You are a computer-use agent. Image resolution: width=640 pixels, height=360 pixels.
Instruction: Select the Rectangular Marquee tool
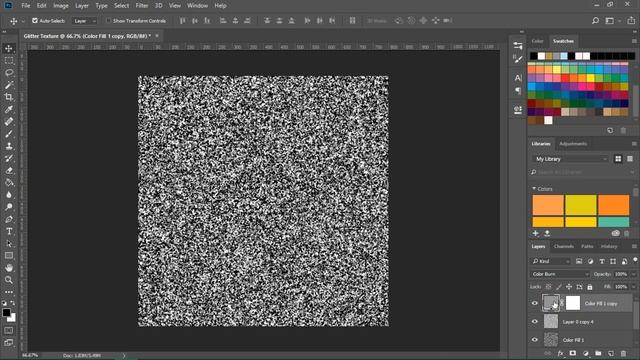point(9,61)
